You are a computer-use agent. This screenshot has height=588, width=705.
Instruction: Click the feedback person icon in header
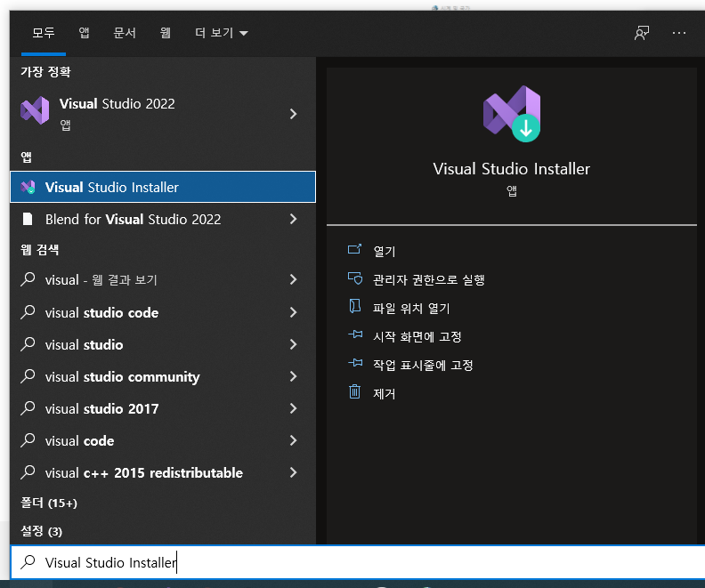click(x=642, y=33)
